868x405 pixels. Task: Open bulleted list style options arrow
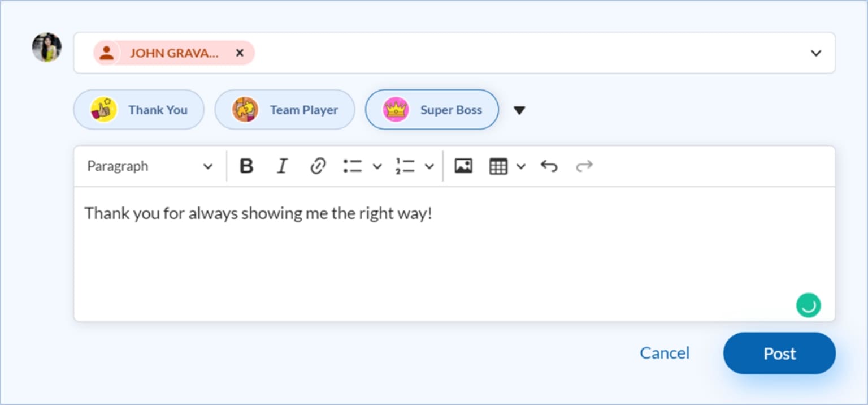377,166
